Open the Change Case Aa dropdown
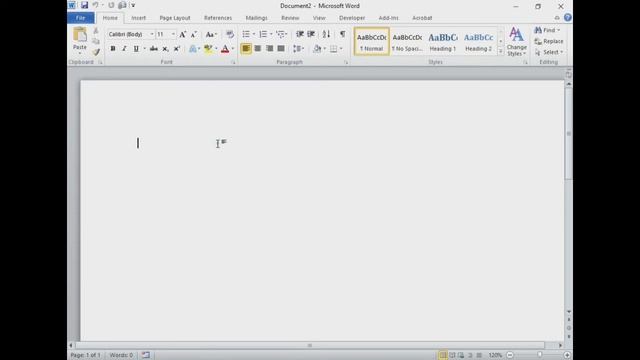Viewport: 640px width, 360px height. pyautogui.click(x=211, y=34)
